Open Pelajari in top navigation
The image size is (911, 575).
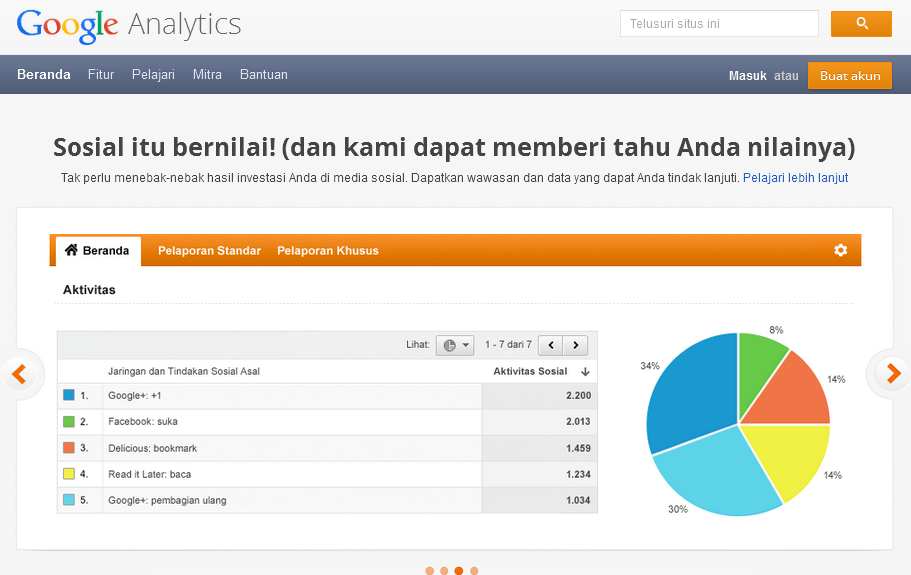pyautogui.click(x=153, y=75)
